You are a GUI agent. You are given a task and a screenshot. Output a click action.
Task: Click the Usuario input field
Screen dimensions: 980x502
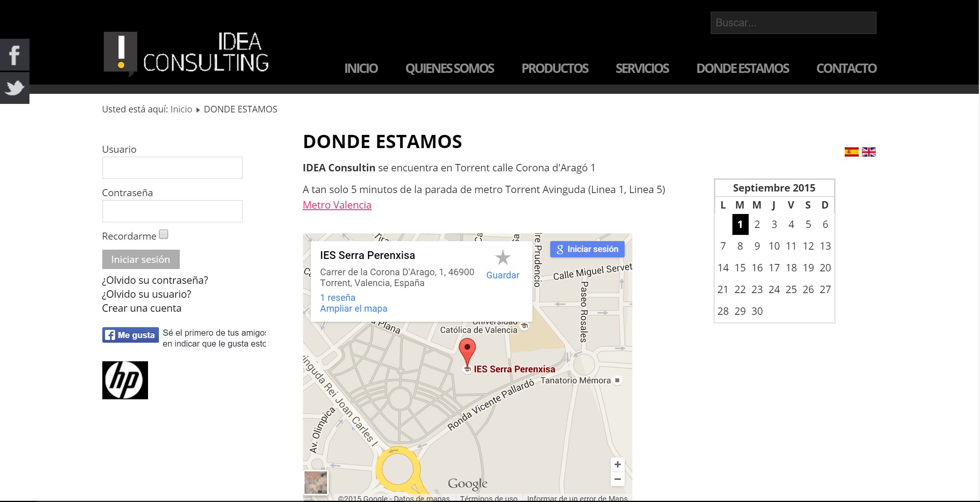172,168
